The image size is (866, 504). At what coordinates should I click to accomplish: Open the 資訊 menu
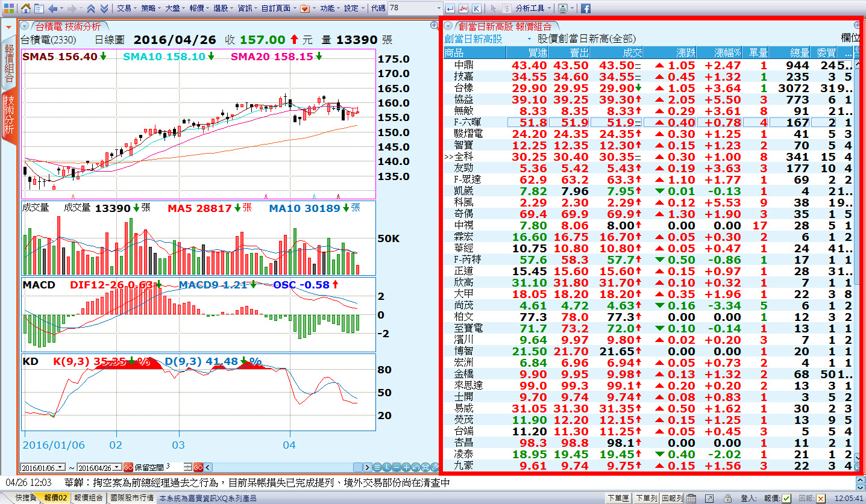[x=247, y=8]
